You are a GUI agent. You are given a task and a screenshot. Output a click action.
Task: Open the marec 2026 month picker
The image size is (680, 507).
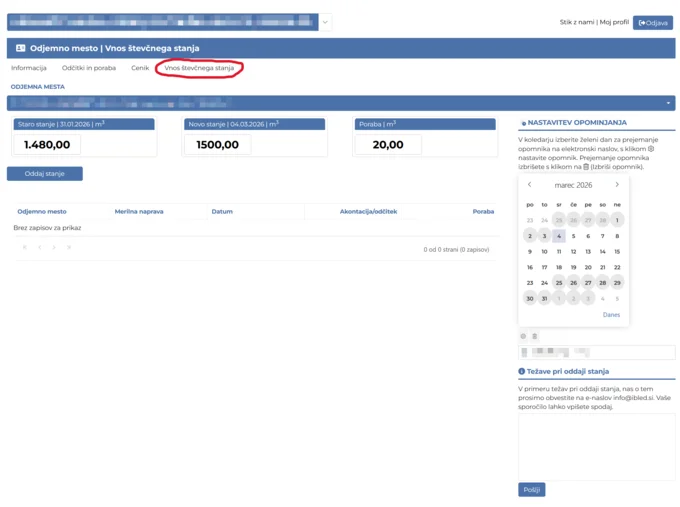573,185
